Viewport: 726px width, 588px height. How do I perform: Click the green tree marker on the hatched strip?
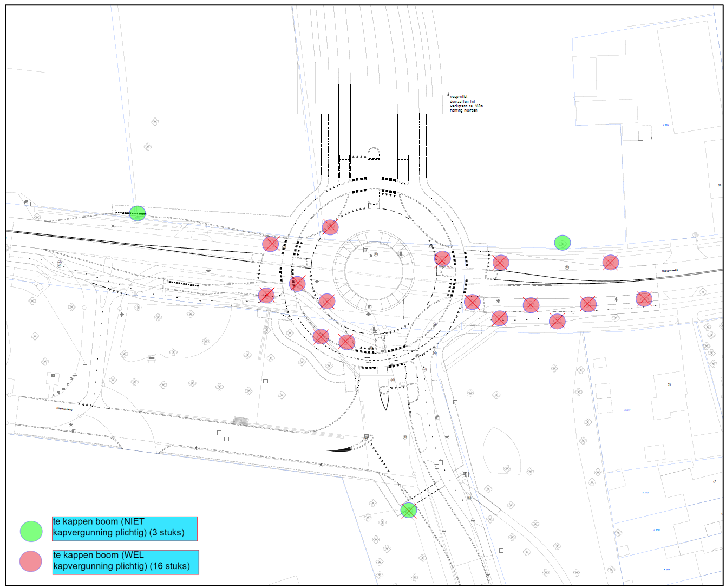click(138, 213)
